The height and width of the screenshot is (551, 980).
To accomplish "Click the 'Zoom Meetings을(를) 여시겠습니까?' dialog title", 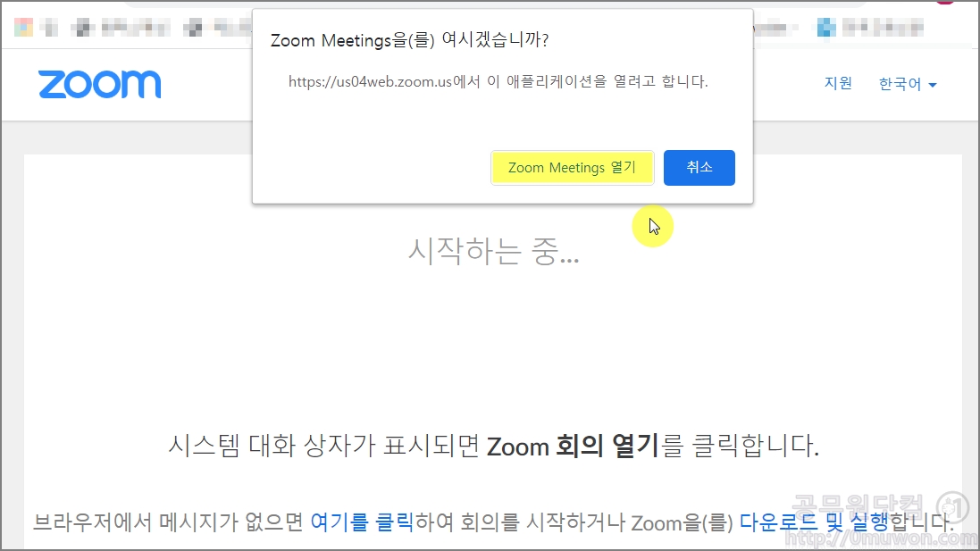I will click(409, 40).
